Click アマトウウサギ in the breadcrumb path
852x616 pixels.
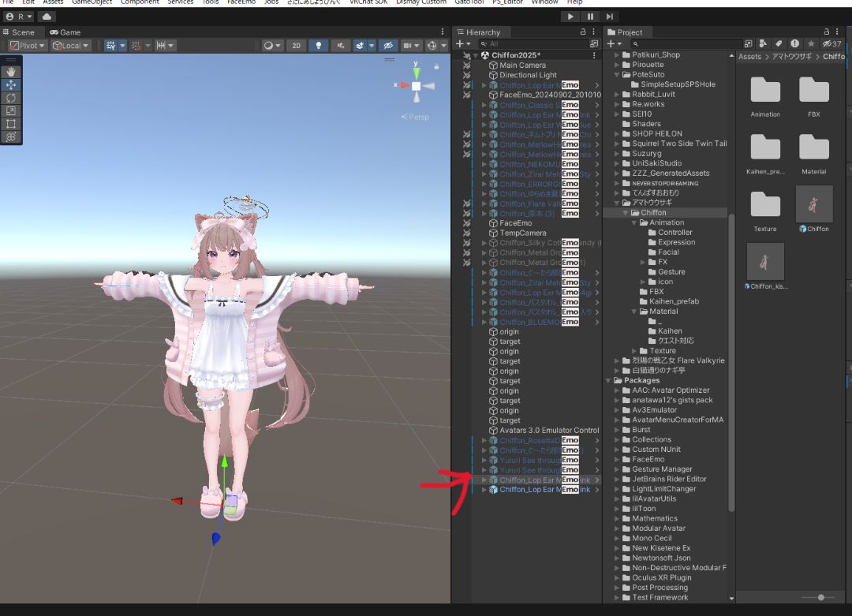pyautogui.click(x=792, y=57)
